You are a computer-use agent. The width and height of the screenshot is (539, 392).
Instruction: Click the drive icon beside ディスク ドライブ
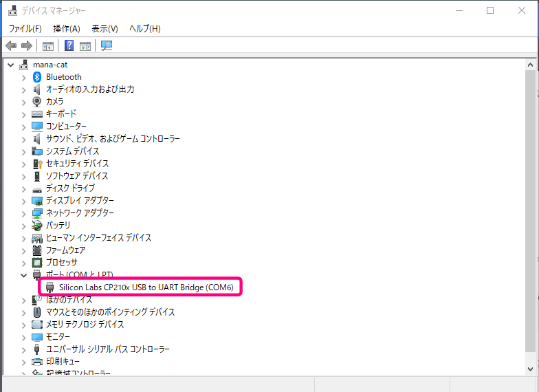coord(37,190)
